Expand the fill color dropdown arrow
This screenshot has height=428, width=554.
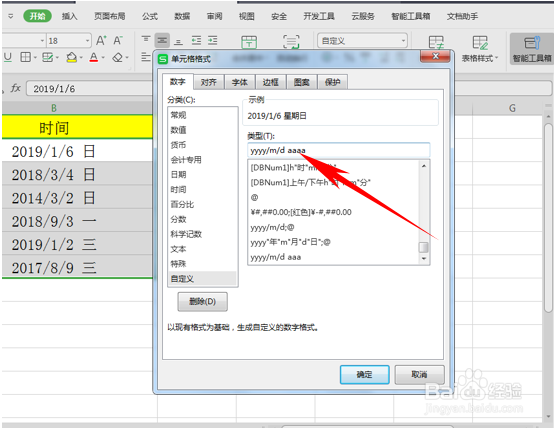tap(81, 57)
